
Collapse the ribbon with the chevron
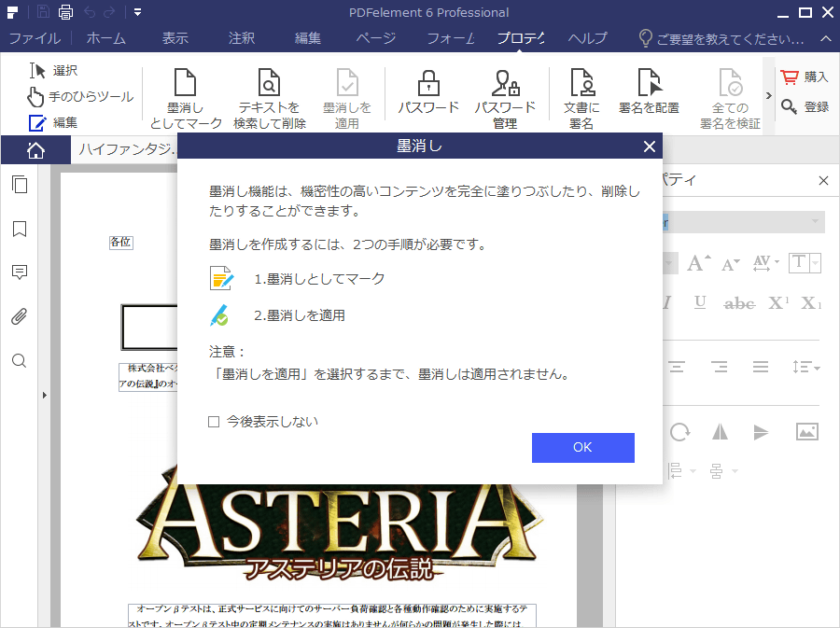point(826,38)
